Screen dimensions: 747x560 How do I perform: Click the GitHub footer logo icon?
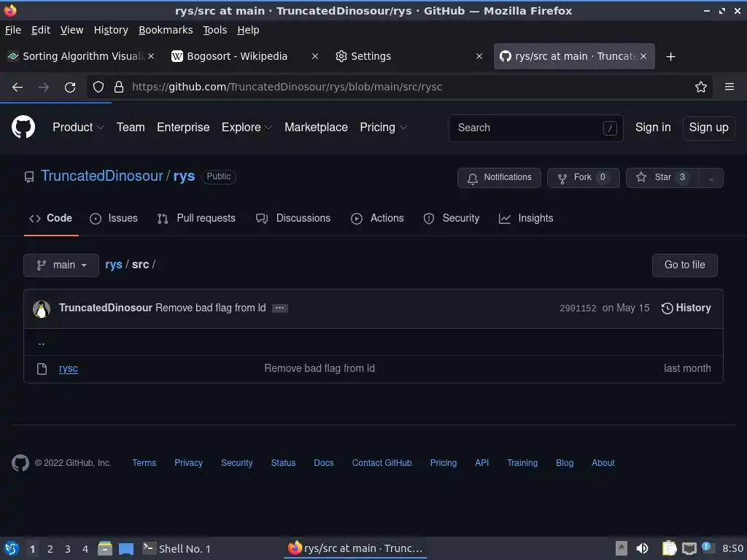[x=20, y=462]
